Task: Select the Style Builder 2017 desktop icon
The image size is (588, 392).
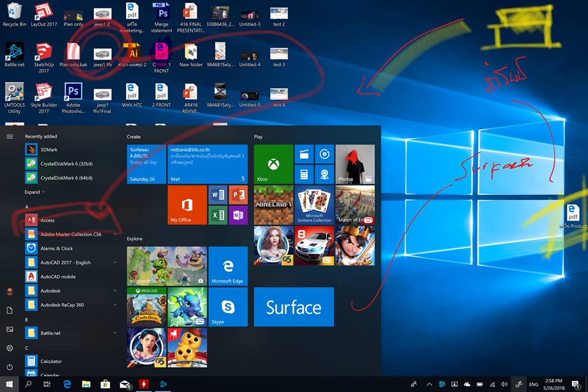Action: (44, 98)
